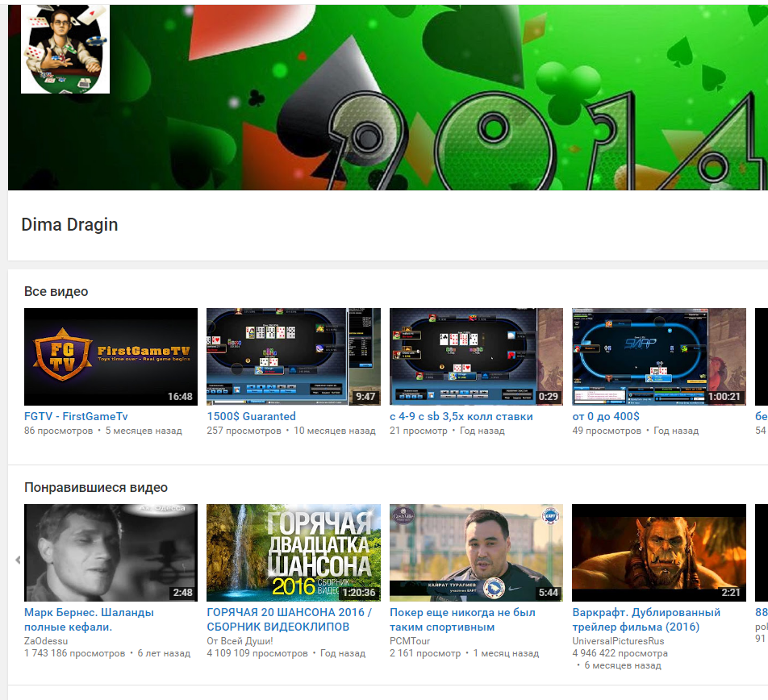Click the Все видео section heading
This screenshot has height=700, width=768.
56,291
